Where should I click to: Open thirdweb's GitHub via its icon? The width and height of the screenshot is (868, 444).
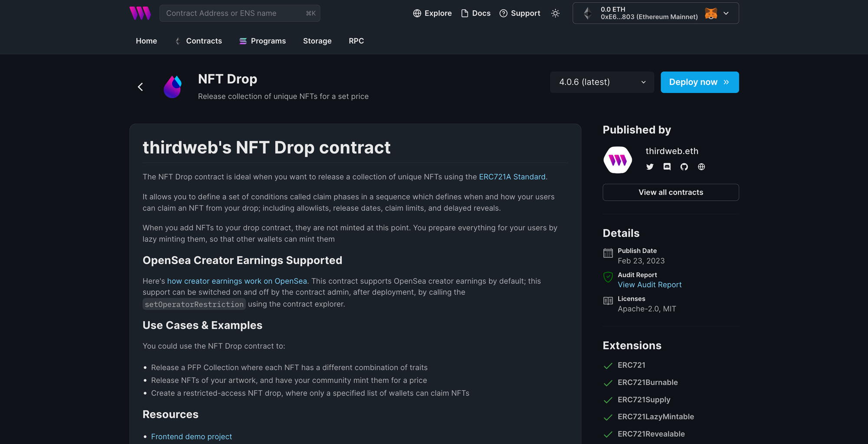(684, 166)
